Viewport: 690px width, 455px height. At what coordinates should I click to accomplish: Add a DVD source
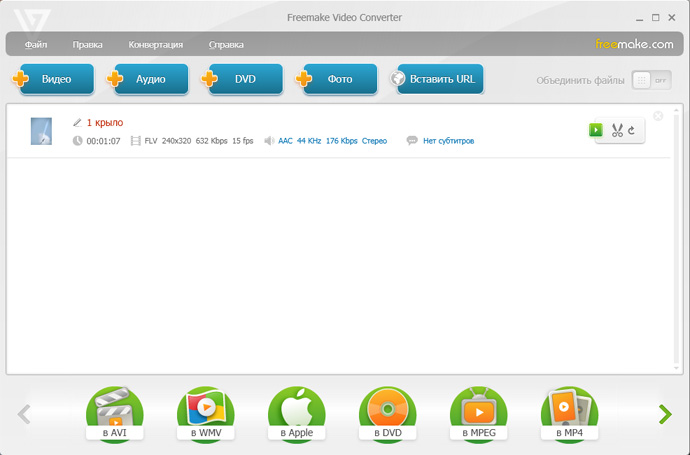click(242, 79)
